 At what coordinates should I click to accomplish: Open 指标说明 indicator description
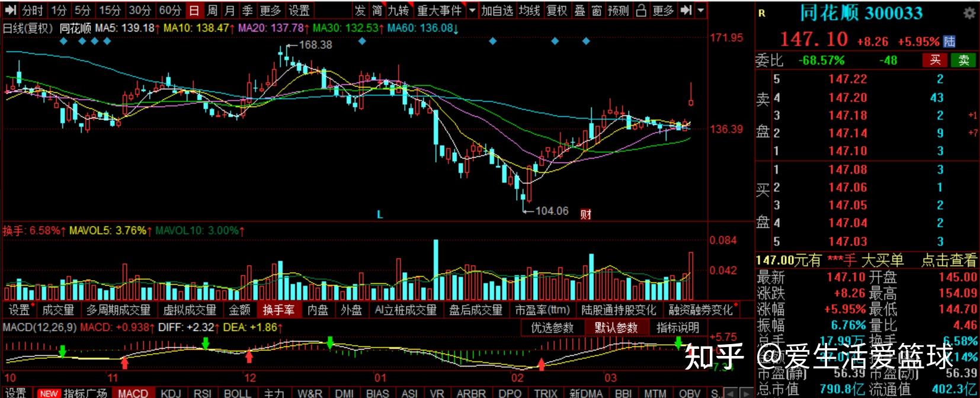[678, 328]
